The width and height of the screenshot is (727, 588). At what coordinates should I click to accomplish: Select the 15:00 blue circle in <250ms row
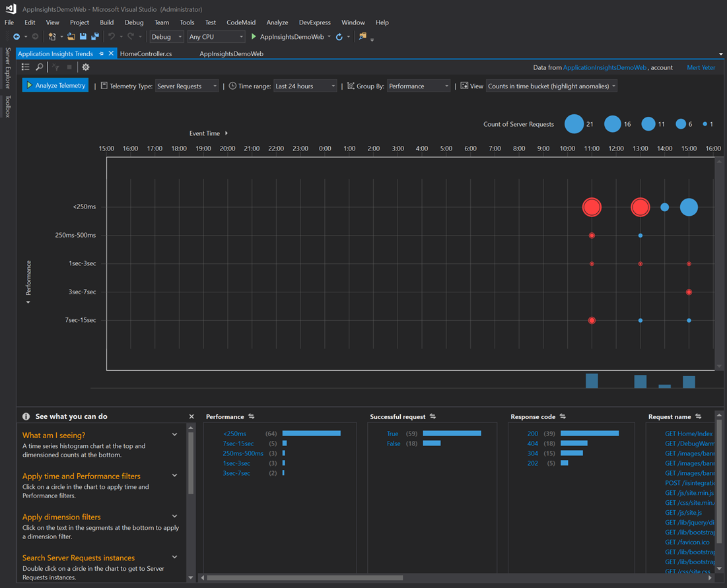[689, 207]
